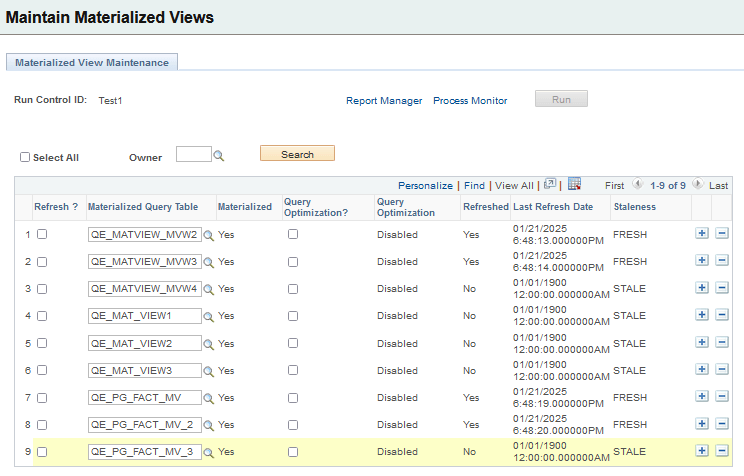Go to next rows arrow
Image resolution: width=744 pixels, height=476 pixels.
click(x=698, y=184)
